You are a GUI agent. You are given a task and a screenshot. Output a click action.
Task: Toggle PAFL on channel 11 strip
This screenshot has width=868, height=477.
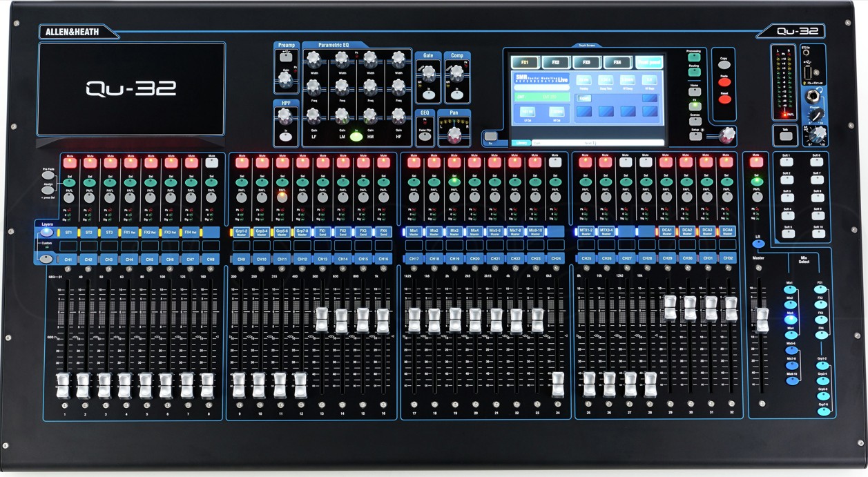(x=282, y=197)
